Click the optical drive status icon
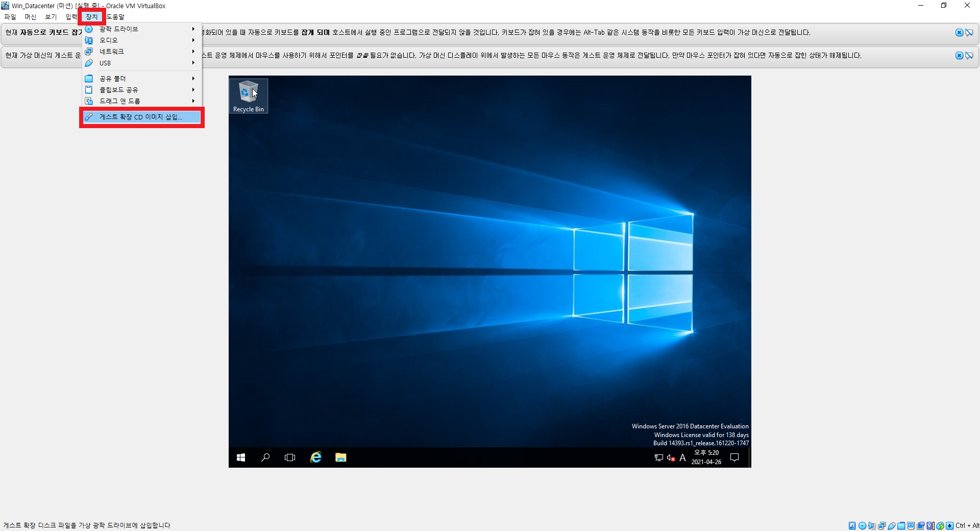The height and width of the screenshot is (531, 980). (x=862, y=525)
